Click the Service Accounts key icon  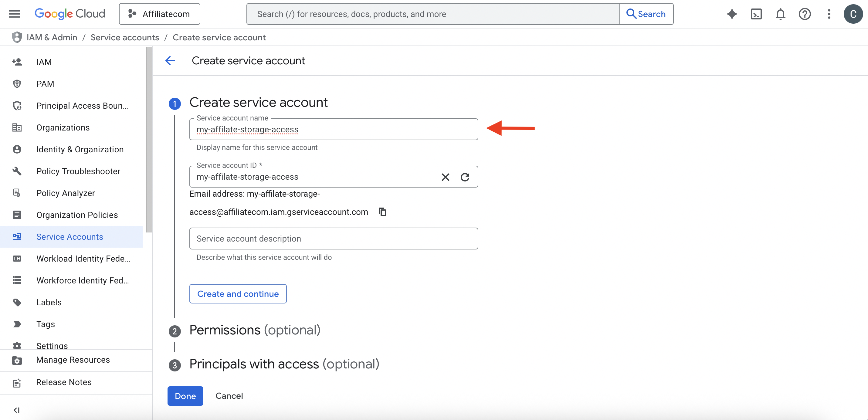17,237
